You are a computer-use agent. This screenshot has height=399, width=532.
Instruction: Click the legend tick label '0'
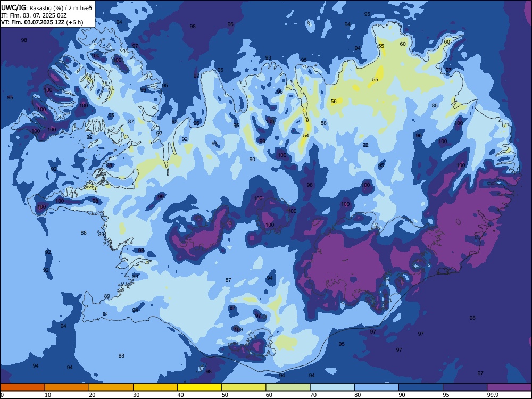tap(2, 395)
